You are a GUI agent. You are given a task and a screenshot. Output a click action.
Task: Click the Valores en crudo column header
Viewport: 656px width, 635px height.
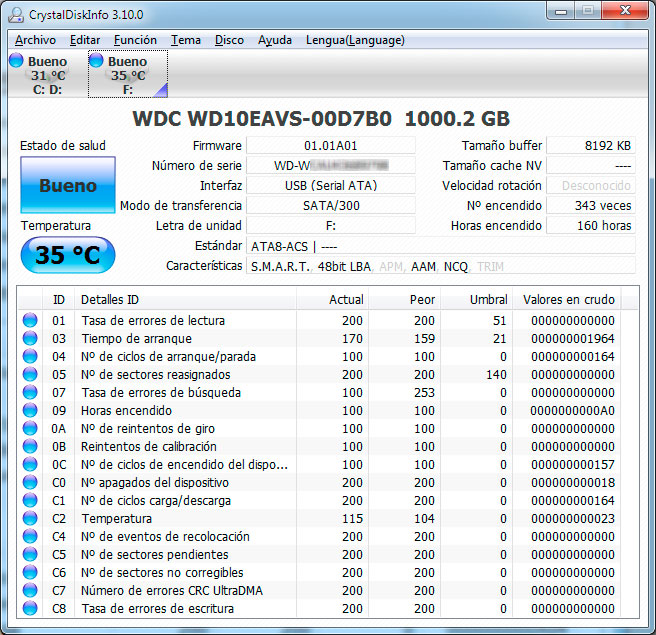tap(569, 299)
